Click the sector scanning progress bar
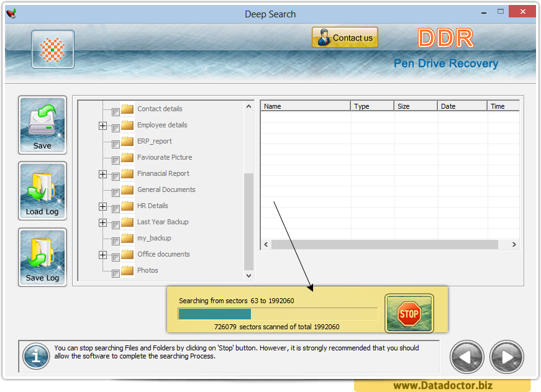 277,314
